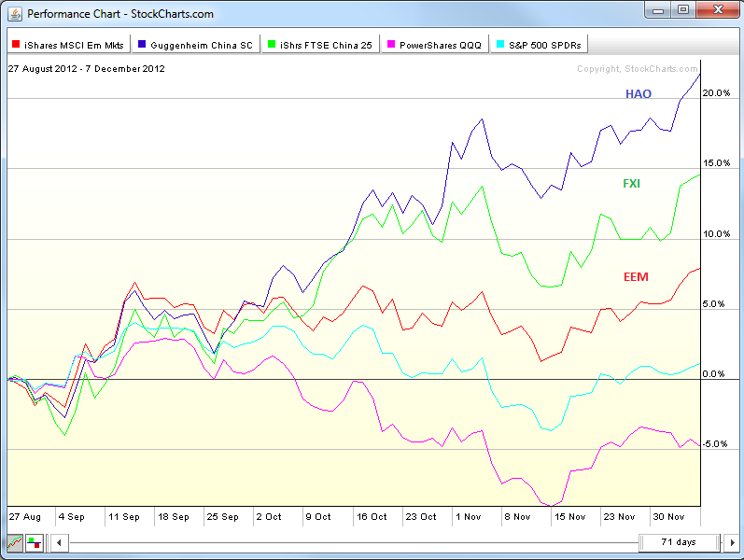
Task: Click green swatch for FTSE China 25
Action: pyautogui.click(x=272, y=44)
